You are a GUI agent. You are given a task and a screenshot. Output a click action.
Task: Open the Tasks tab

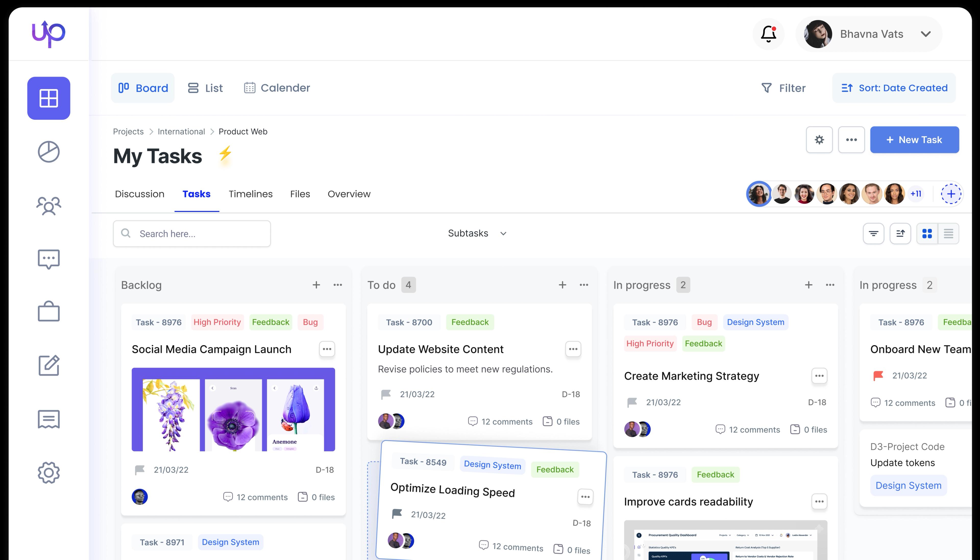(x=197, y=194)
